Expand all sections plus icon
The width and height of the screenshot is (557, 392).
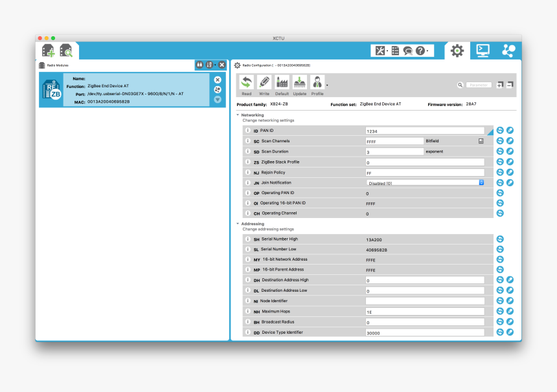pyautogui.click(x=500, y=85)
